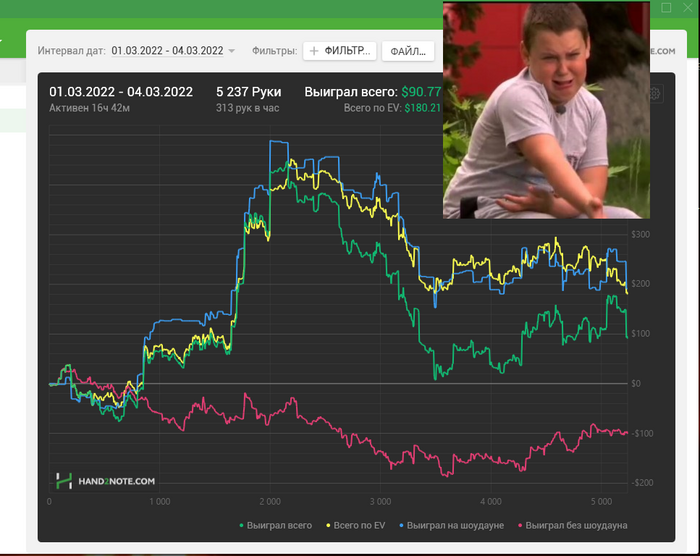Click the green dot legend marker
700x556 pixels.
click(242, 526)
